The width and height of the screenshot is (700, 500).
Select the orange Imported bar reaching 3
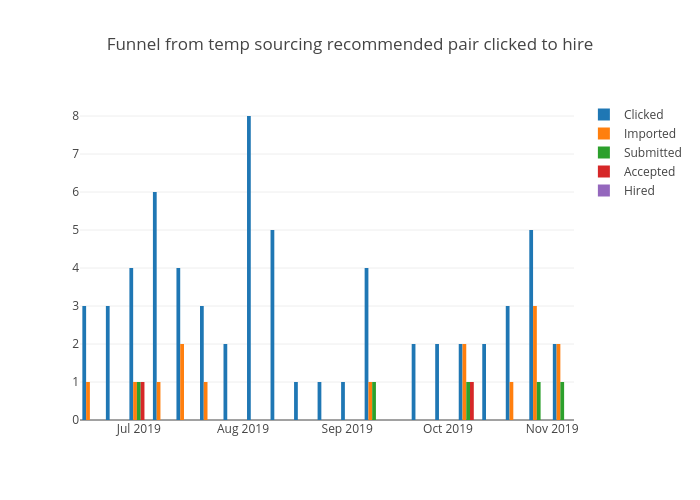click(535, 362)
